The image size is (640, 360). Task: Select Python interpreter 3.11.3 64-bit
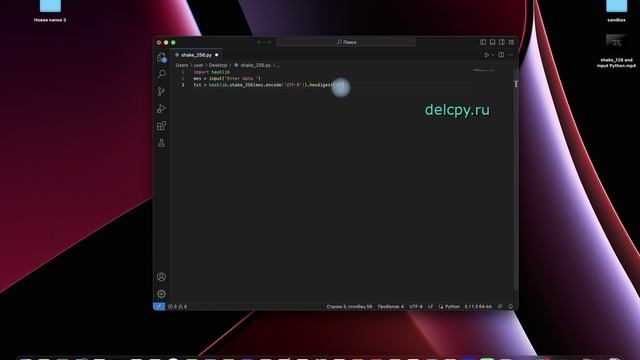coord(478,307)
